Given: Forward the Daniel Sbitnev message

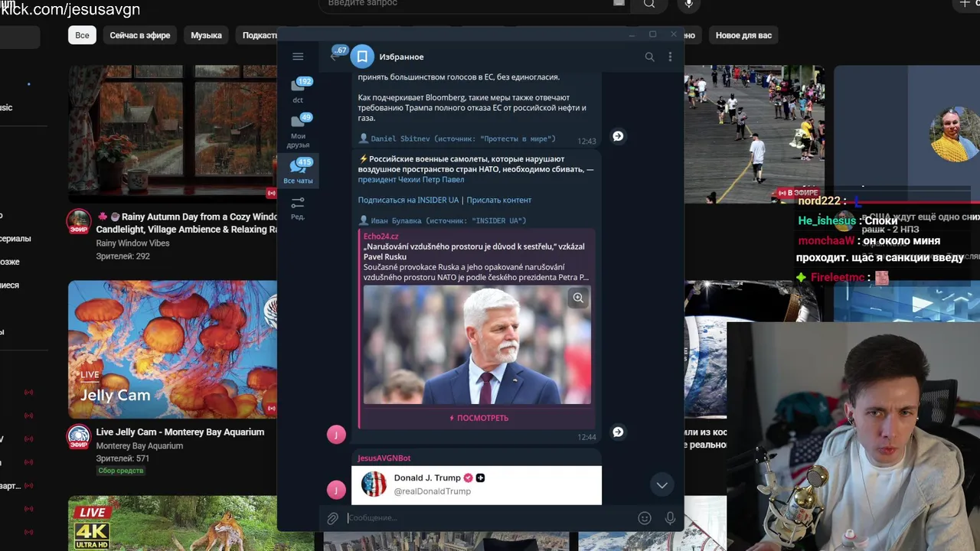Looking at the screenshot, I should (x=618, y=136).
